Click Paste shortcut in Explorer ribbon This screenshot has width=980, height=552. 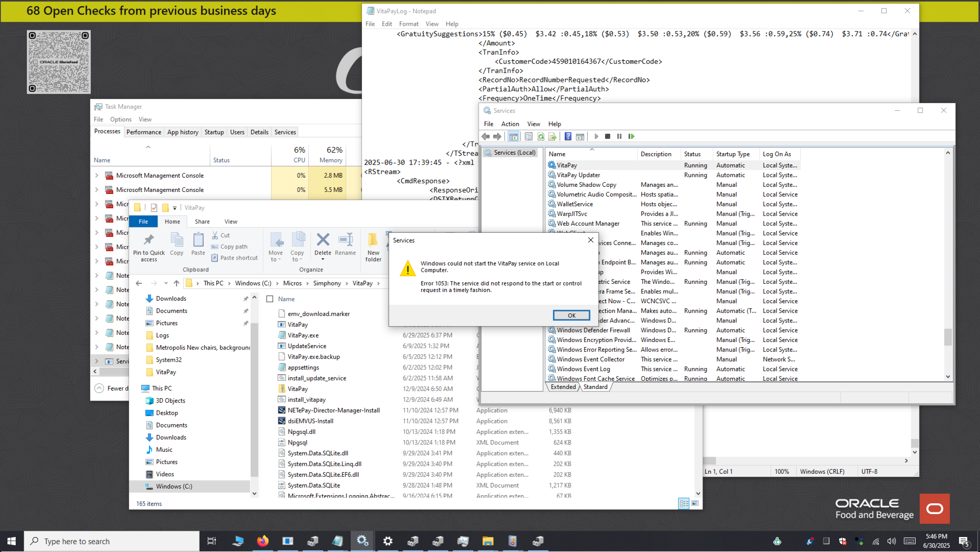(235, 258)
